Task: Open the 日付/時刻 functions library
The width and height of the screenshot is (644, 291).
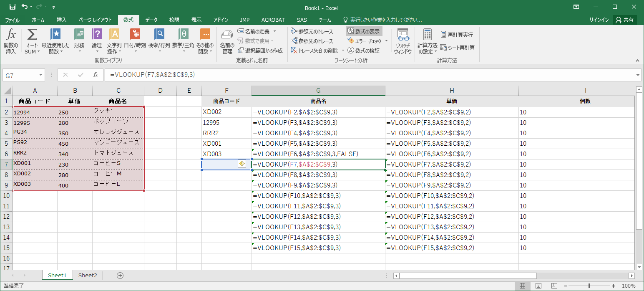Action: [135, 41]
